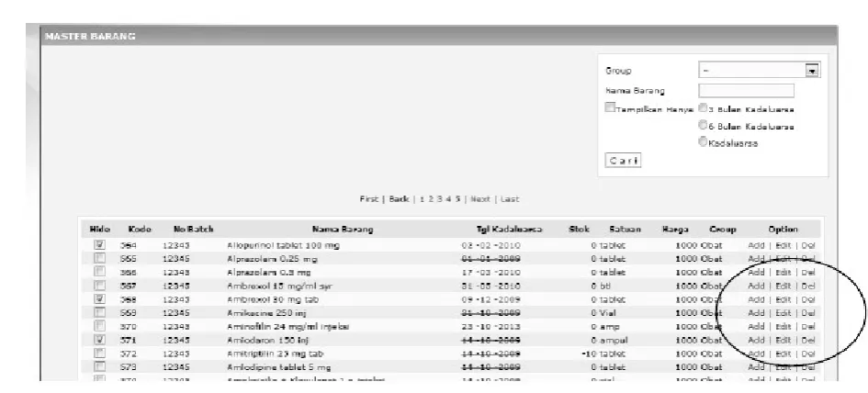Untick Hide checkbox for Ambroxol 30 mg tab
The width and height of the screenshot is (868, 393).
point(99,299)
